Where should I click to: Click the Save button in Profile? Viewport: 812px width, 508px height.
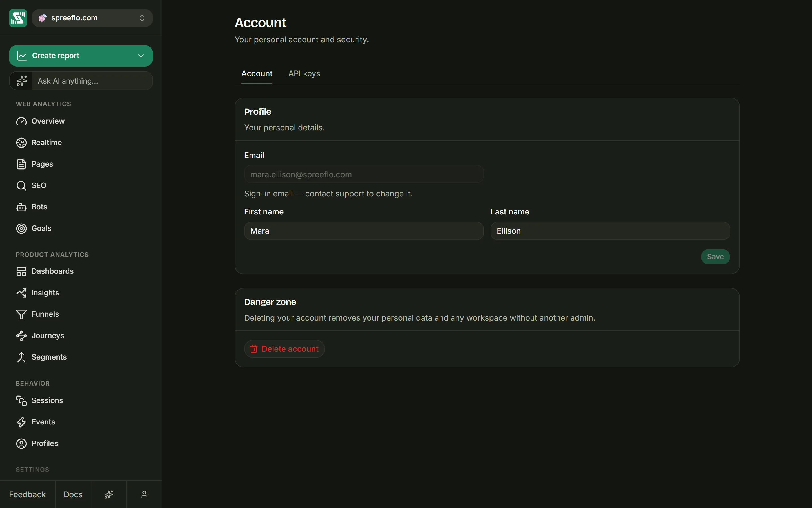pos(715,257)
